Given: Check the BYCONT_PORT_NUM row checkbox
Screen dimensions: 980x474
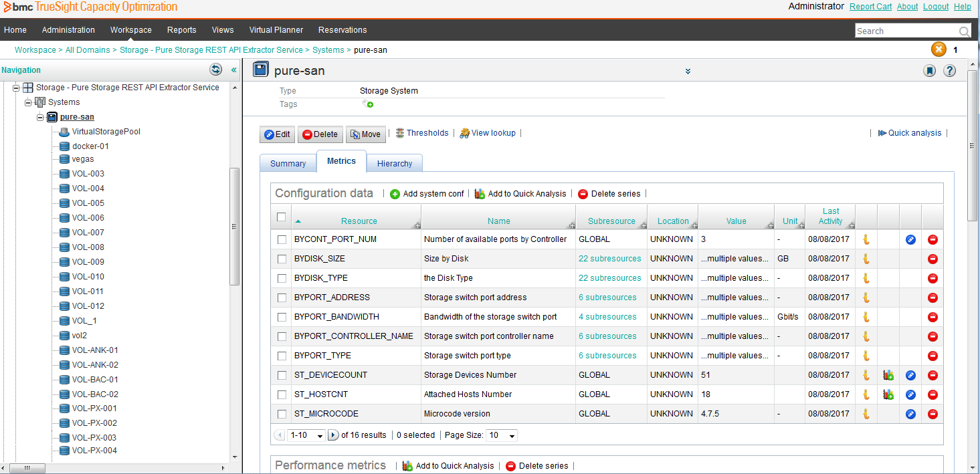Looking at the screenshot, I should tap(282, 239).
